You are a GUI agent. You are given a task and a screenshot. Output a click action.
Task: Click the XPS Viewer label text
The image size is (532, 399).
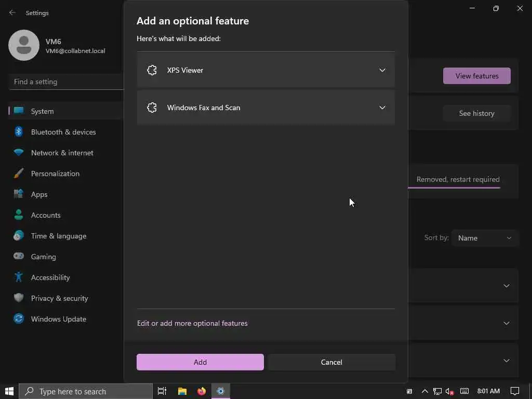pos(185,70)
